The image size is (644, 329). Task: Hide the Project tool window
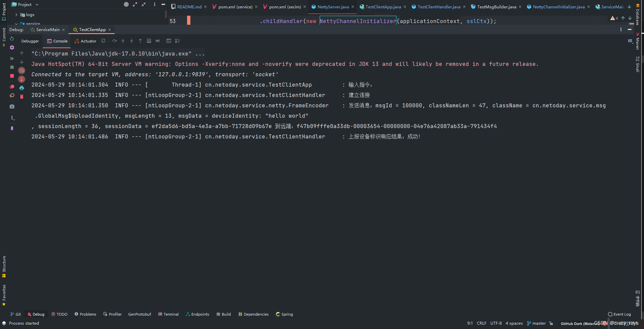tap(163, 4)
